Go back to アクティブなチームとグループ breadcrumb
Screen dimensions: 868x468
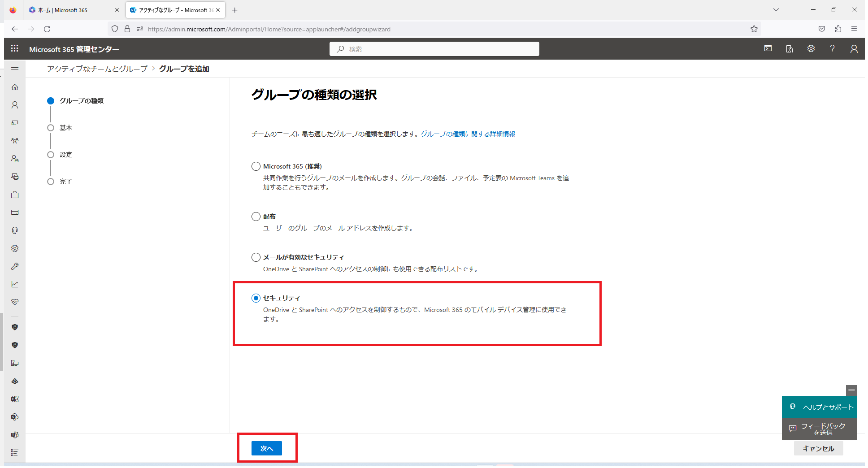click(x=97, y=69)
